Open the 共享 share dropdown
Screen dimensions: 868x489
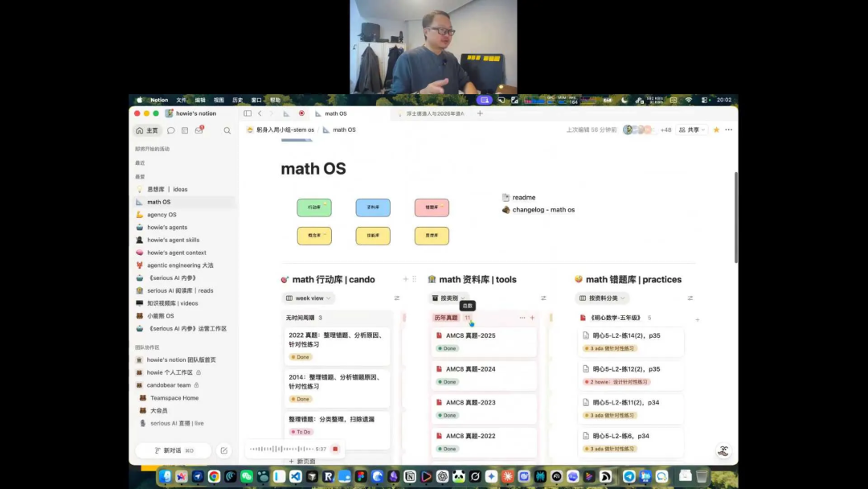click(x=692, y=129)
